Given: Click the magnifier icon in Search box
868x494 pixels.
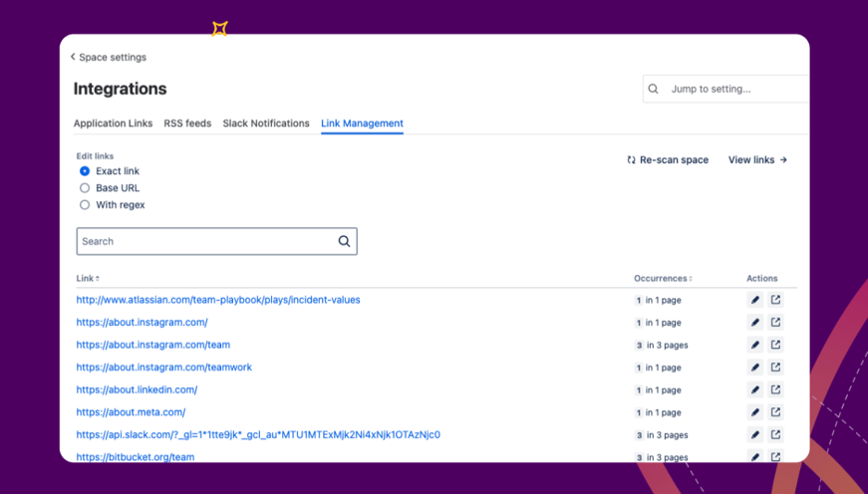Looking at the screenshot, I should [x=345, y=241].
